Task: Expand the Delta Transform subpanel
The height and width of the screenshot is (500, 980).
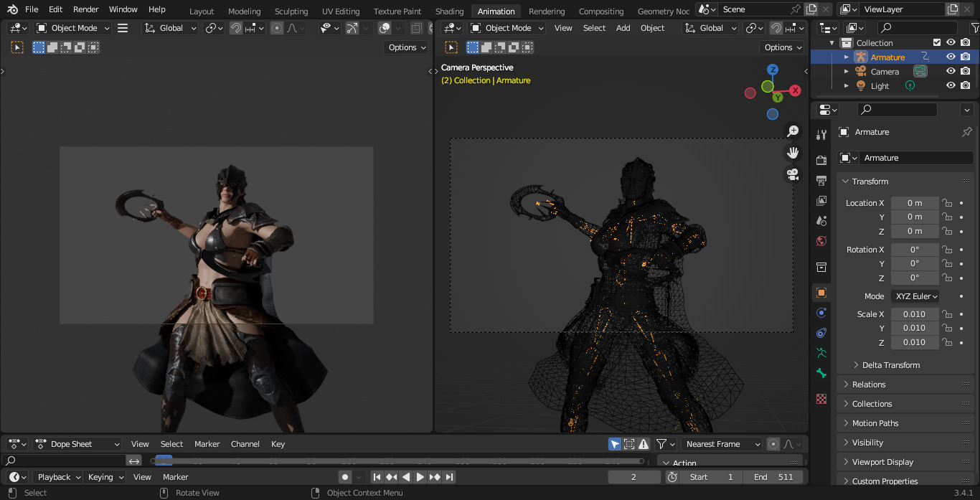Action: (855, 365)
